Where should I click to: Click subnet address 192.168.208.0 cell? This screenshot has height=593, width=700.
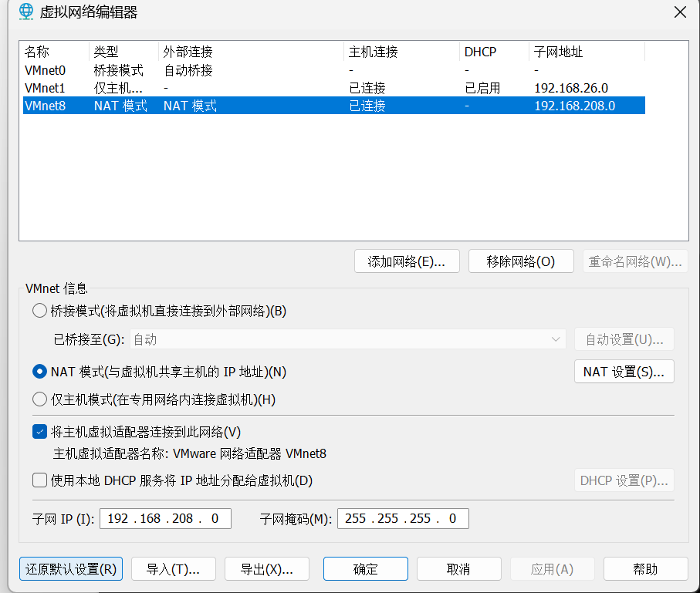[x=574, y=106]
